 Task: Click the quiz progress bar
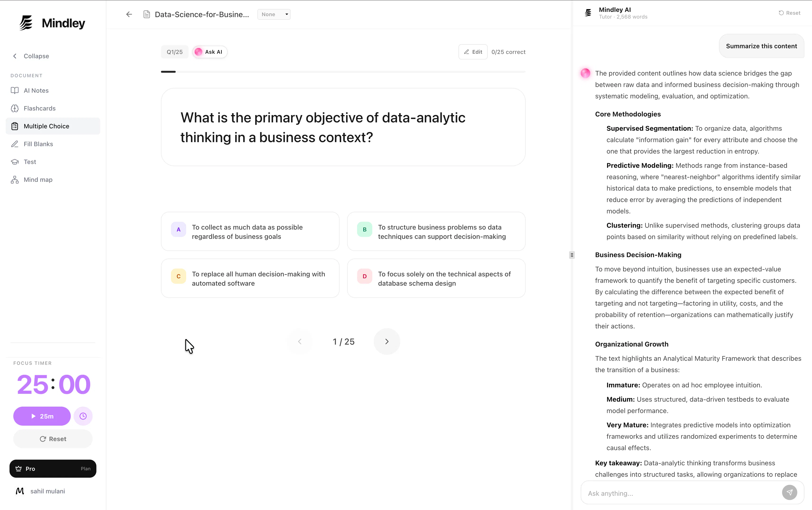(343, 72)
